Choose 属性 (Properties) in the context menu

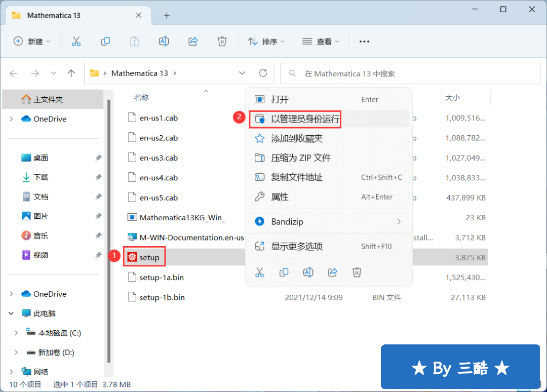328,197
